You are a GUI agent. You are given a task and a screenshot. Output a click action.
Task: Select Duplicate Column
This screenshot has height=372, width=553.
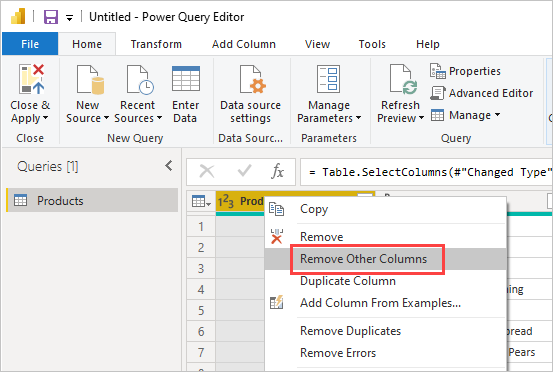(385, 281)
